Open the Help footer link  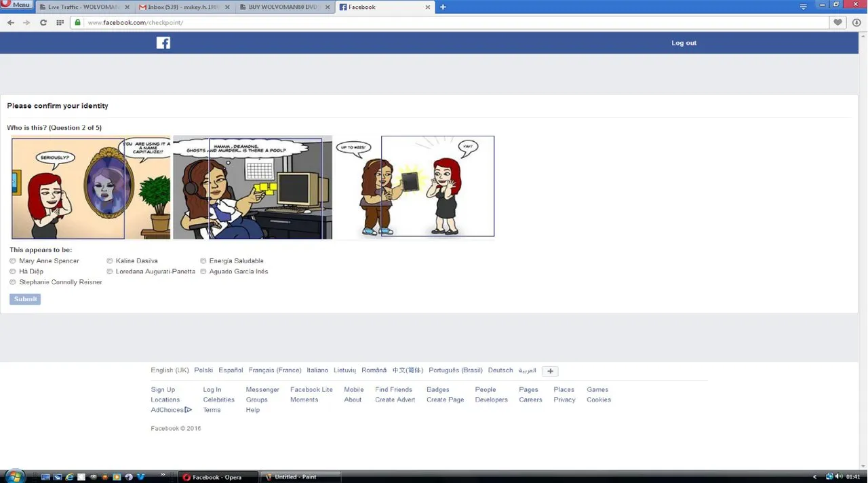[x=253, y=410]
